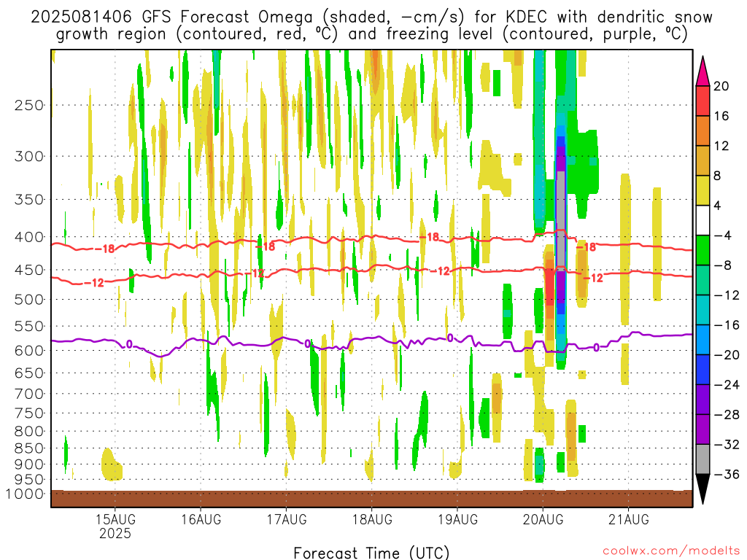Click the 20AUG date label
Image resolution: width=747 pixels, height=560 pixels.
pos(543,519)
